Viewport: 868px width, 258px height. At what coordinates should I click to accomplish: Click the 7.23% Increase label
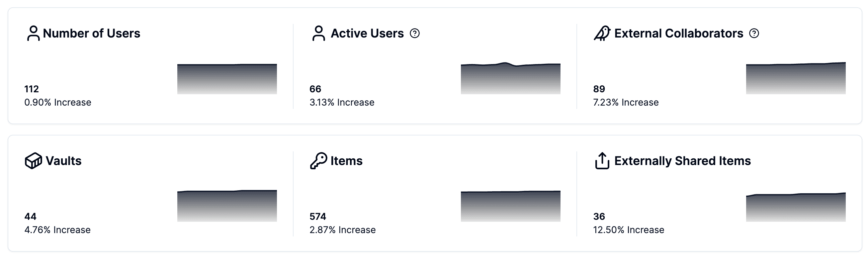coord(626,102)
